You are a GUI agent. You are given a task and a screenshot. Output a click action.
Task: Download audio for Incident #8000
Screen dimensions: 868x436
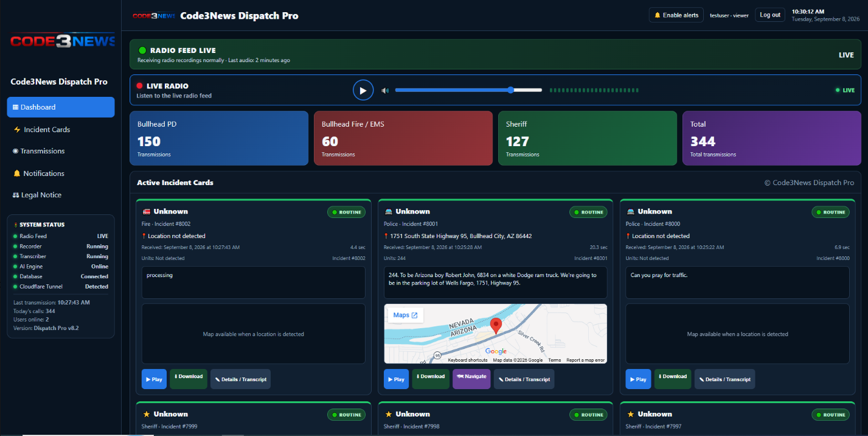click(x=673, y=379)
